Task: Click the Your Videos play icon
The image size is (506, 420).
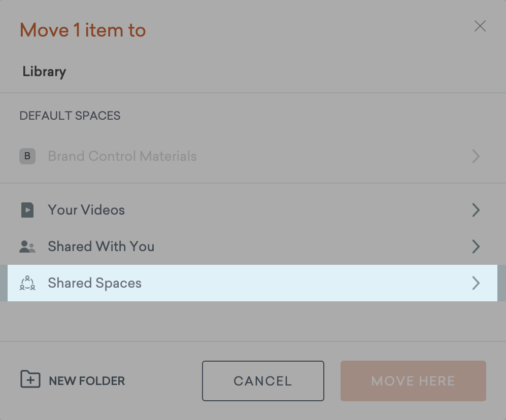Action: point(27,210)
